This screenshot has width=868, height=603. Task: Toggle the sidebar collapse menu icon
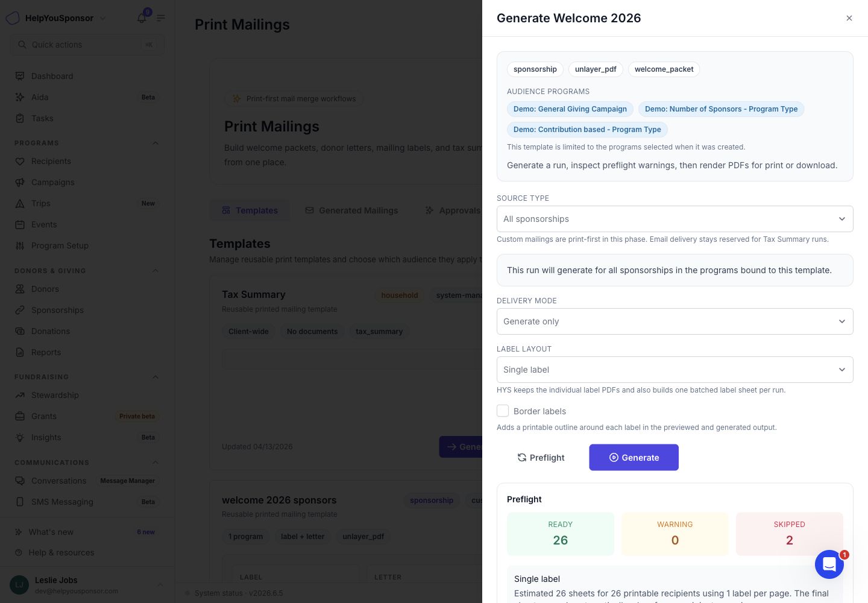tap(161, 18)
